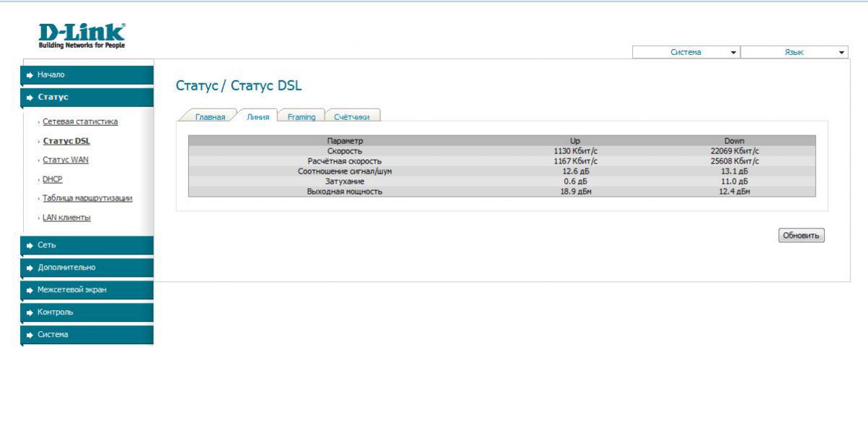This screenshot has width=868, height=423.
Task: Expand the Дополнительно menu section
Action: [67, 268]
